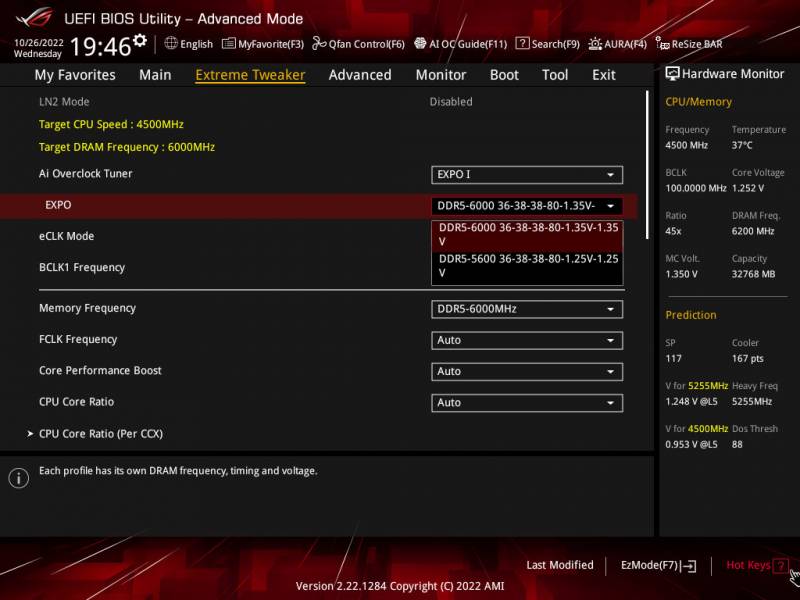
Task: Click the ReSize BAR icon
Action: 663,44
